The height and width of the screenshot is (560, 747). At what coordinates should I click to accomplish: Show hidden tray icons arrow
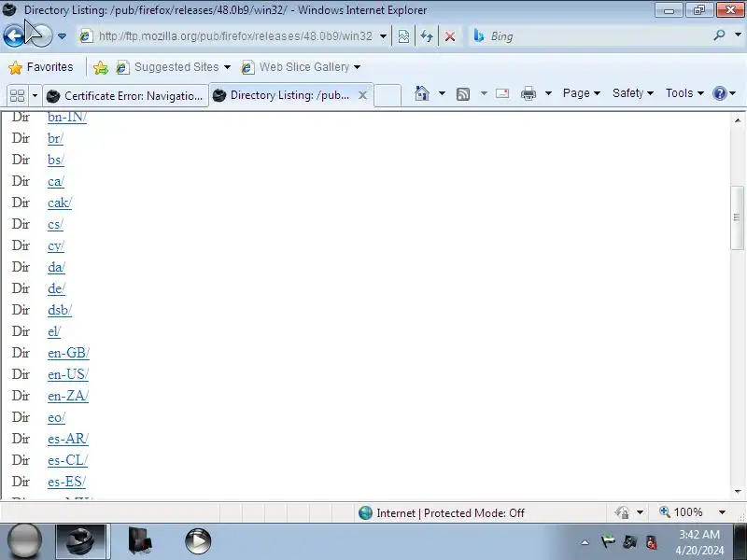click(585, 542)
